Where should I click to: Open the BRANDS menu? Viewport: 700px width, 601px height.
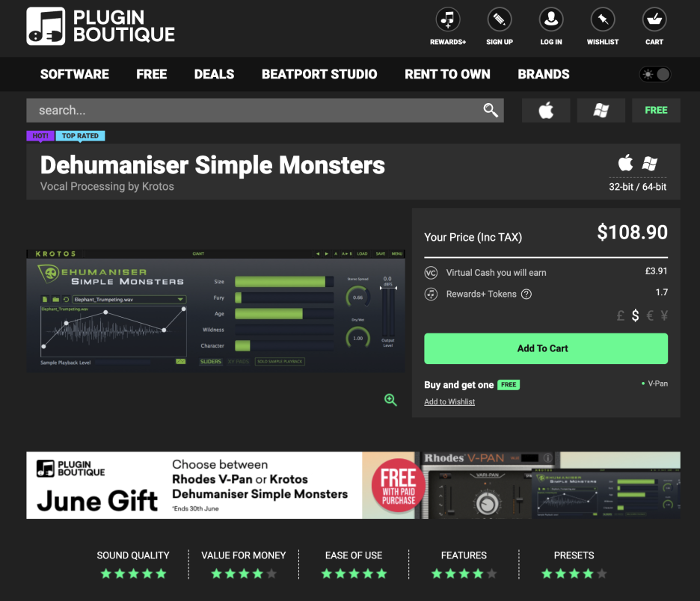click(x=543, y=74)
